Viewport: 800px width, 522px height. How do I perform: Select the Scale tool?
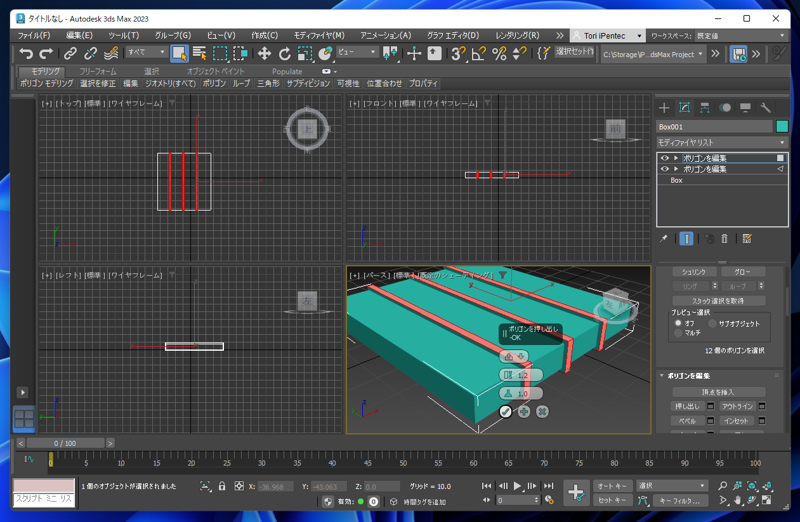click(x=305, y=53)
